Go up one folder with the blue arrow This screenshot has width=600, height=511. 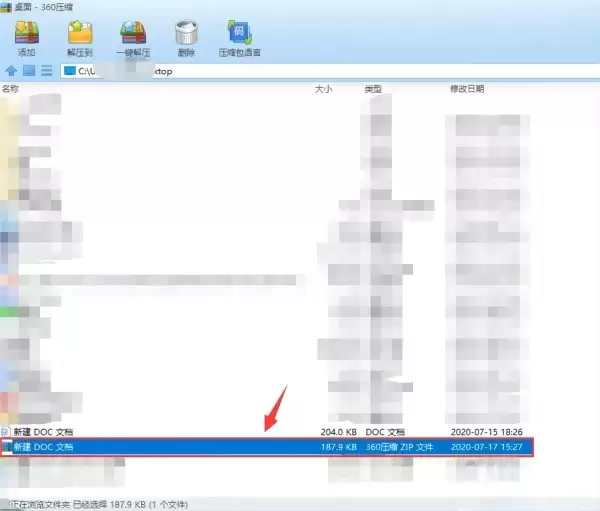point(11,71)
